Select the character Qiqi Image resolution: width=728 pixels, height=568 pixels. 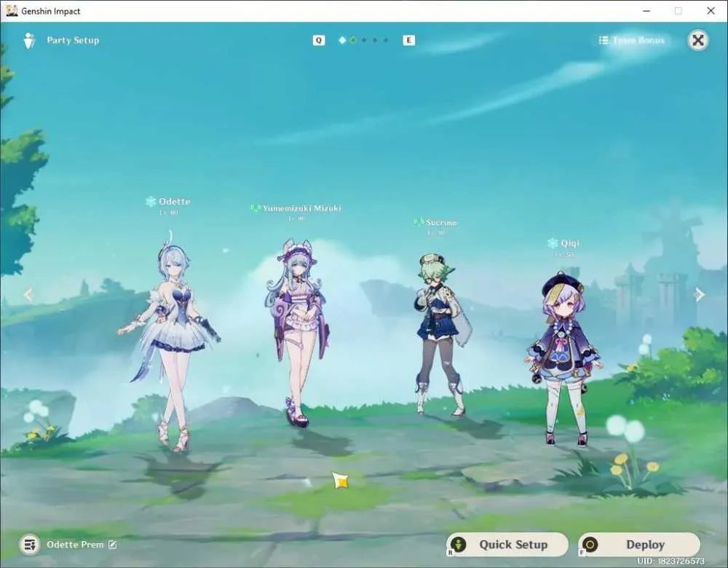coord(563,358)
